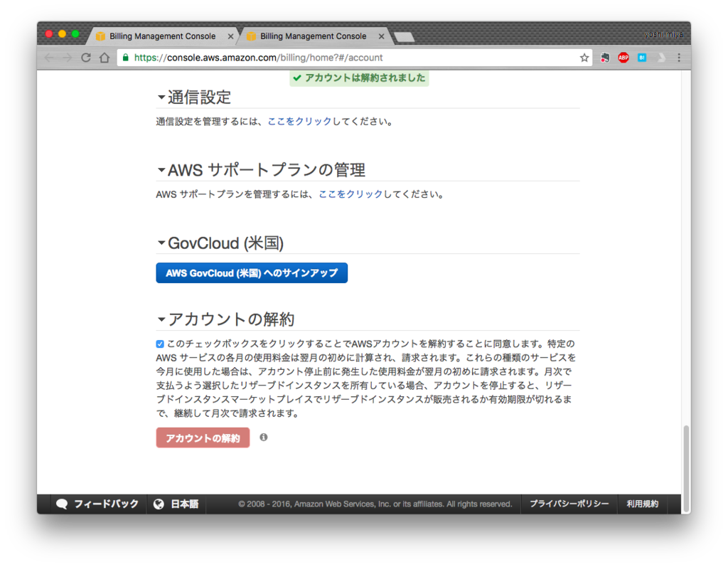Click the feedback speech bubble icon
The width and height of the screenshot is (728, 567).
pos(62,504)
